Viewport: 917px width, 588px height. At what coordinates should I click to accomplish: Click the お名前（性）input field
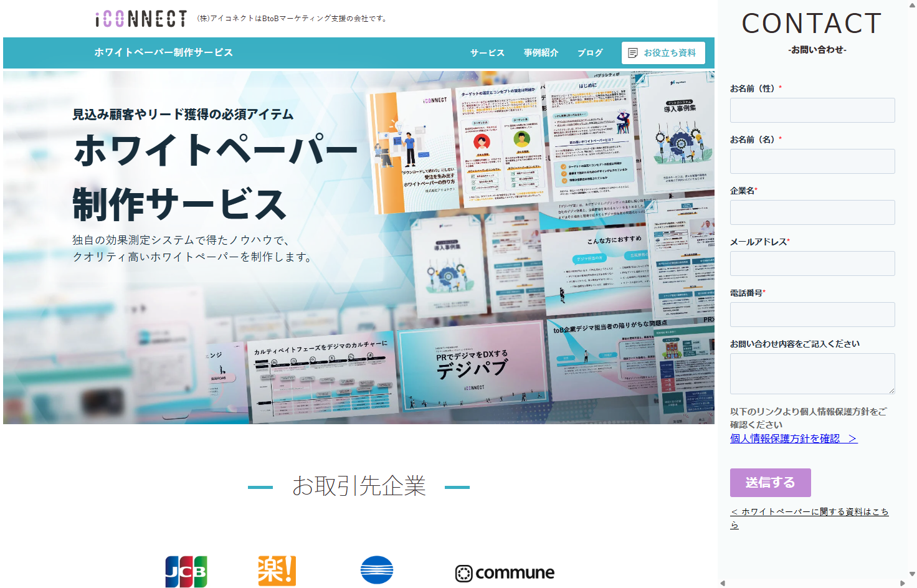(812, 110)
